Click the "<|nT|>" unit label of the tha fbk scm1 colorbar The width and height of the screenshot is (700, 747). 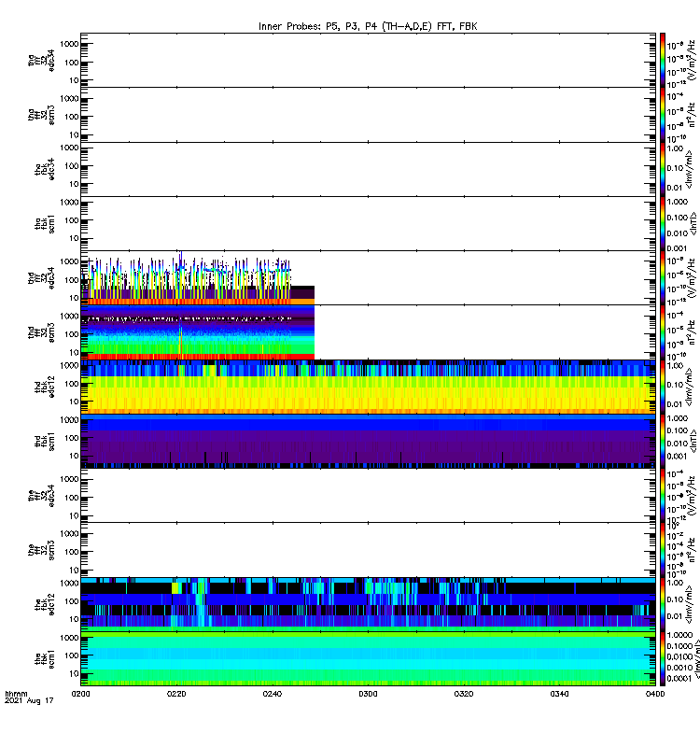point(693,224)
